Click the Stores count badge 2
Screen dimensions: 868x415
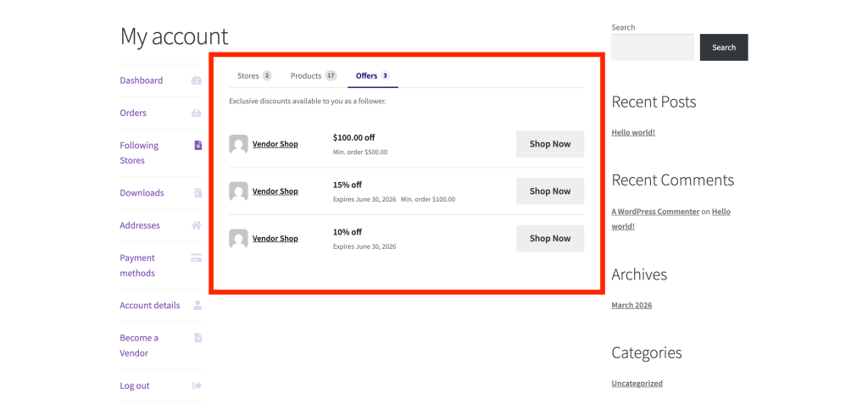tap(267, 76)
